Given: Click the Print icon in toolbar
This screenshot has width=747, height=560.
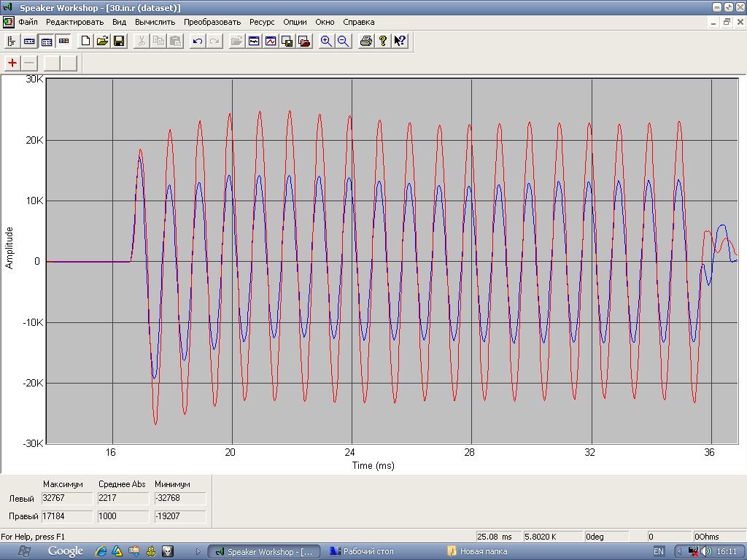Looking at the screenshot, I should tap(366, 42).
